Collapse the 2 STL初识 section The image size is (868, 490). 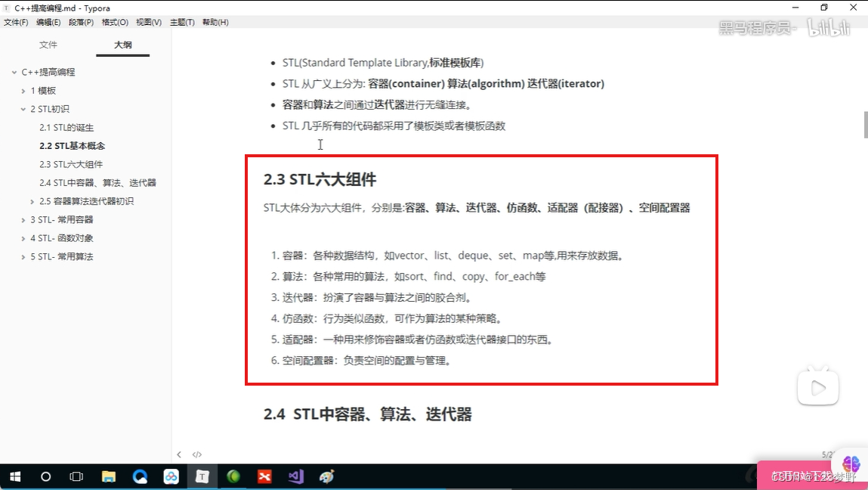23,108
